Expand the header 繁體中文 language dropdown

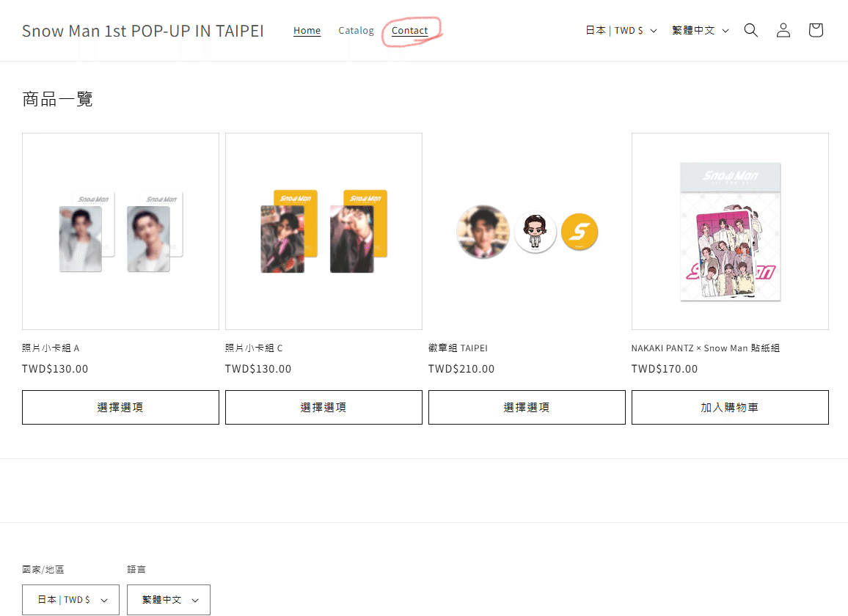pos(701,30)
